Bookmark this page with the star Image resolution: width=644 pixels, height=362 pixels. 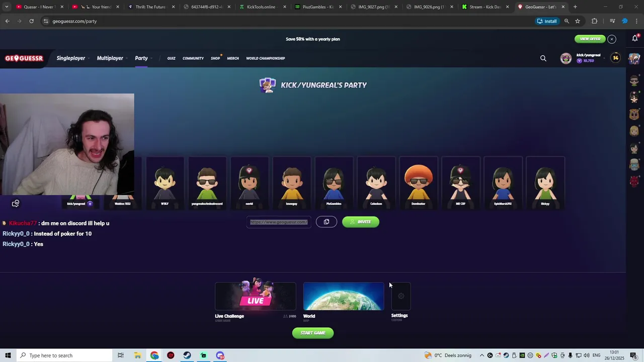click(x=578, y=21)
